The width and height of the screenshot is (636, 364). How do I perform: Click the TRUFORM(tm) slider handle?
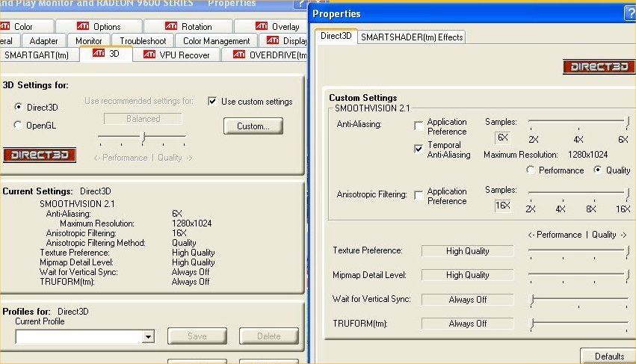pos(533,324)
